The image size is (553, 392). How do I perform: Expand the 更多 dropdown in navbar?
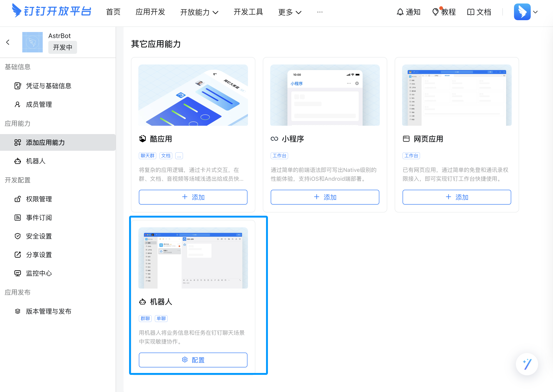290,12
